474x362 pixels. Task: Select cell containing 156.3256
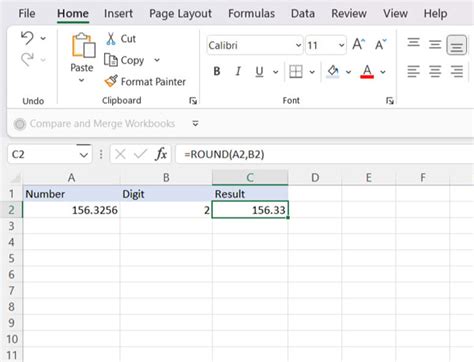click(x=71, y=210)
